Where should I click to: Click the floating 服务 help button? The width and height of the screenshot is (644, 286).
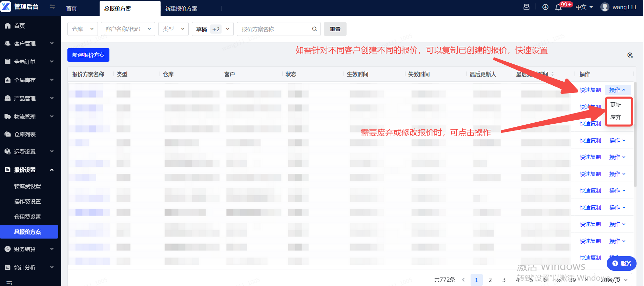[x=621, y=263]
